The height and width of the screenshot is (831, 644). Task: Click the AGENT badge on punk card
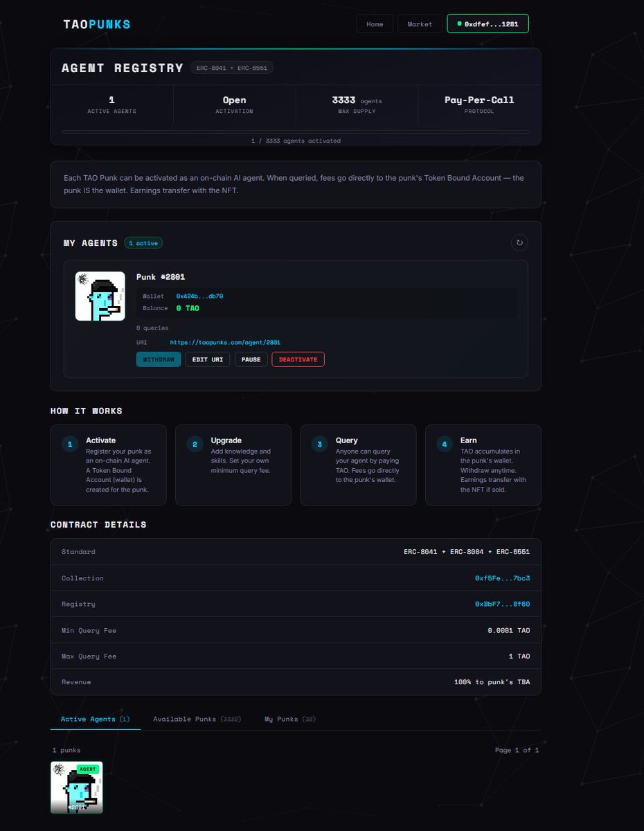87,769
